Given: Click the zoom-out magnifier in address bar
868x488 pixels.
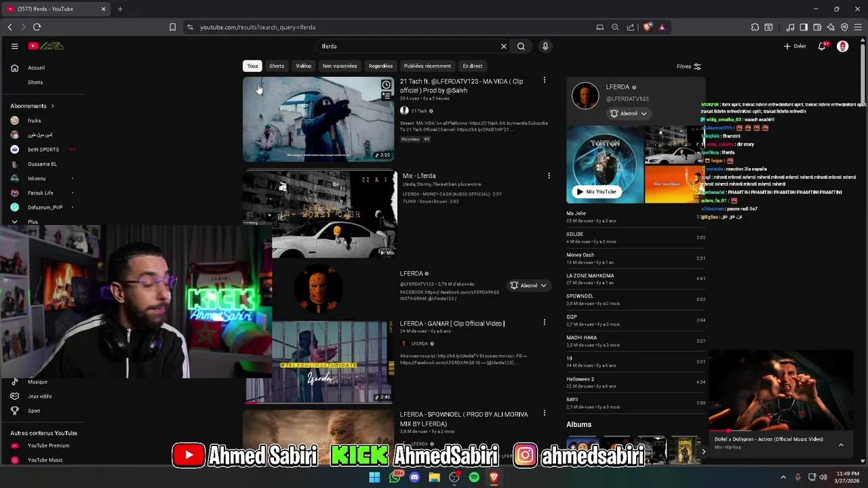Looking at the screenshot, I should click(x=615, y=27).
